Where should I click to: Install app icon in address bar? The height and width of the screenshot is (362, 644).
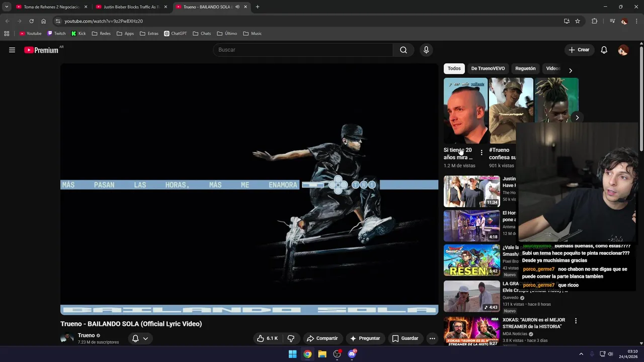(567, 21)
